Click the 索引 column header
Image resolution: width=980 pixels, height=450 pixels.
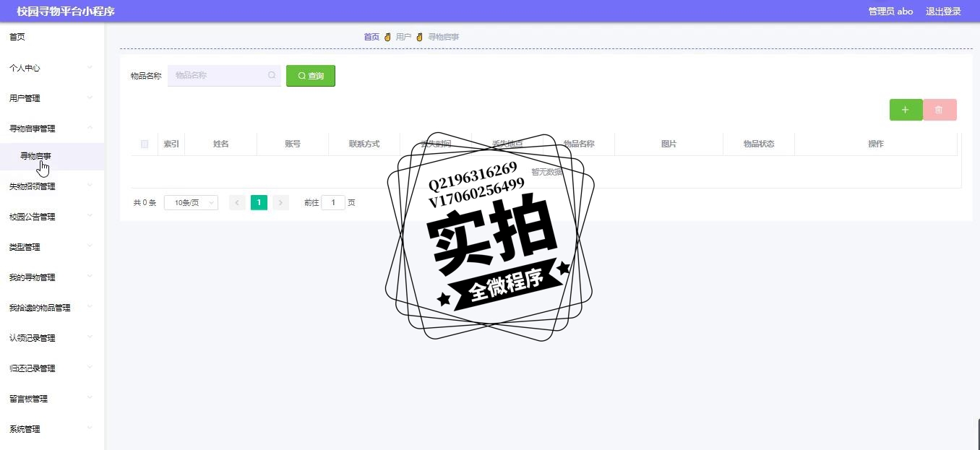pos(171,144)
